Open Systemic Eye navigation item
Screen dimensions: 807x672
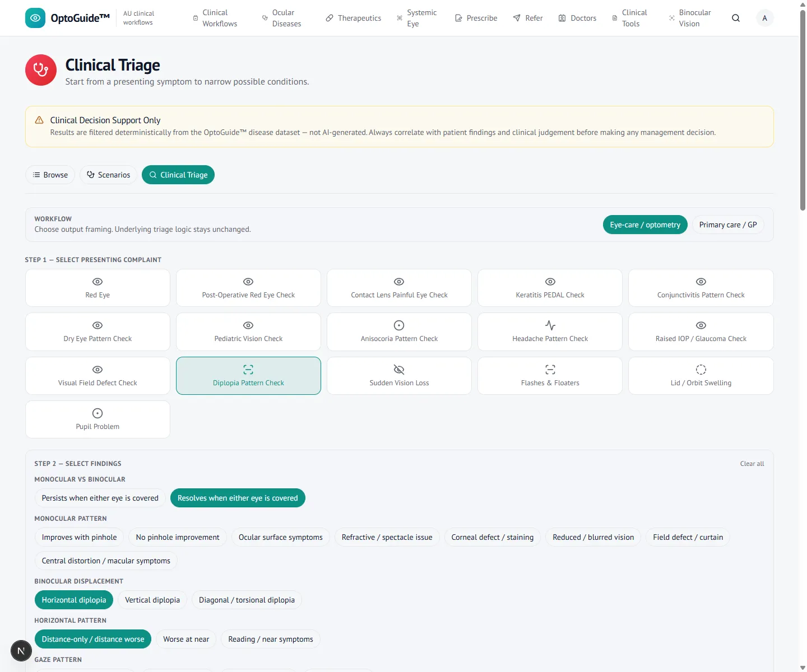coord(417,18)
